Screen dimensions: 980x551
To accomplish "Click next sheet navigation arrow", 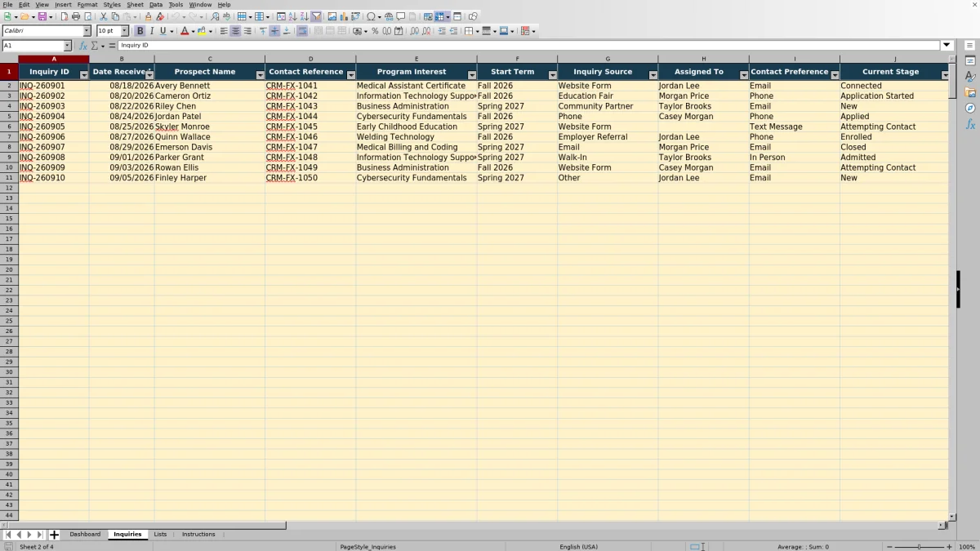I will [29, 535].
